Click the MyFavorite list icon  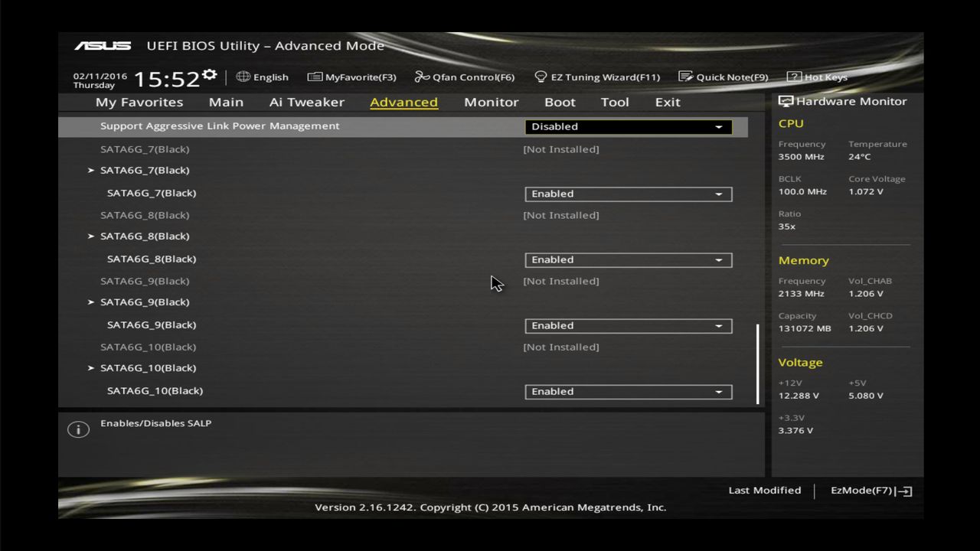click(x=315, y=77)
